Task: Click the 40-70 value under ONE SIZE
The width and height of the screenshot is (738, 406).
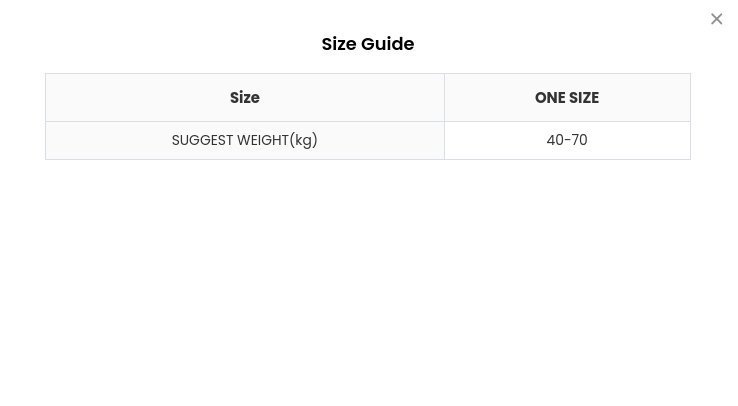Action: tap(567, 140)
